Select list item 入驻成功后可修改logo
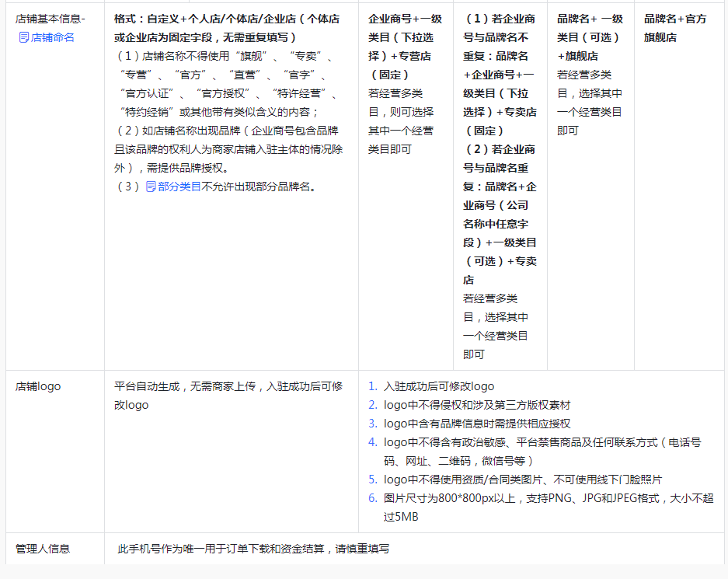The width and height of the screenshot is (728, 579). (438, 386)
